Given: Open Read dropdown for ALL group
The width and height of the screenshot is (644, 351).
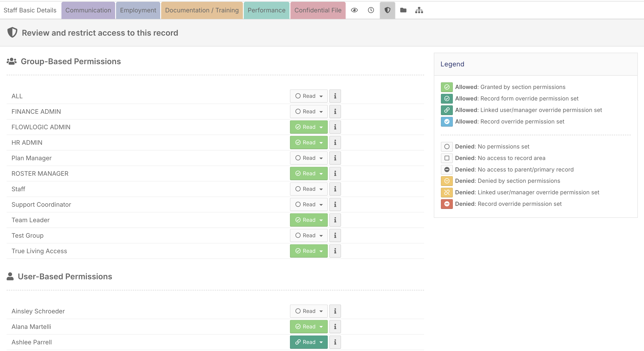Looking at the screenshot, I should (309, 96).
